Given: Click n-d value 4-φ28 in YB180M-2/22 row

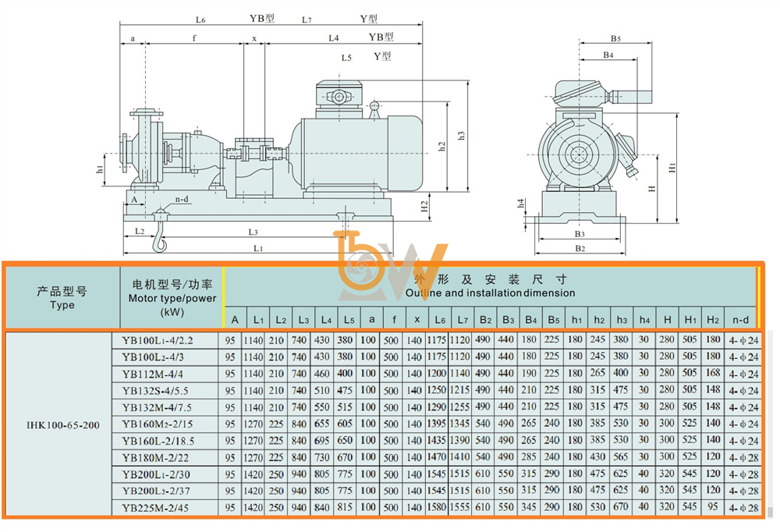Looking at the screenshot, I should tap(743, 458).
